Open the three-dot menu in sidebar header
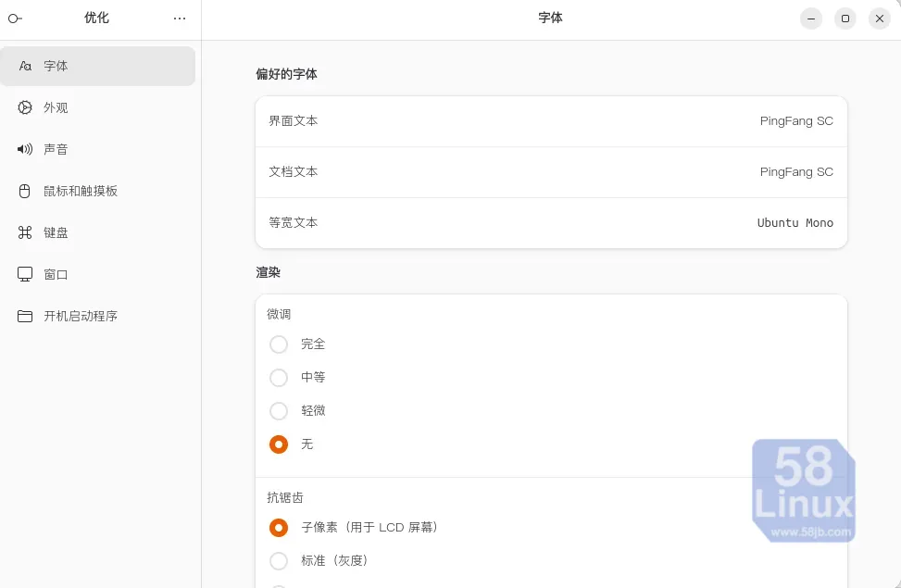This screenshot has height=588, width=901. (180, 19)
